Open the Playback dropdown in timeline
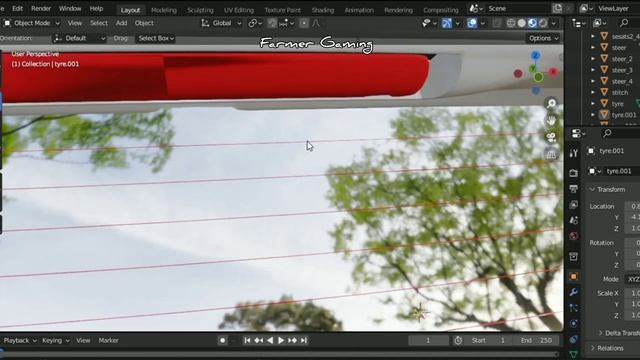Image resolution: width=640 pixels, height=360 pixels. tap(20, 340)
